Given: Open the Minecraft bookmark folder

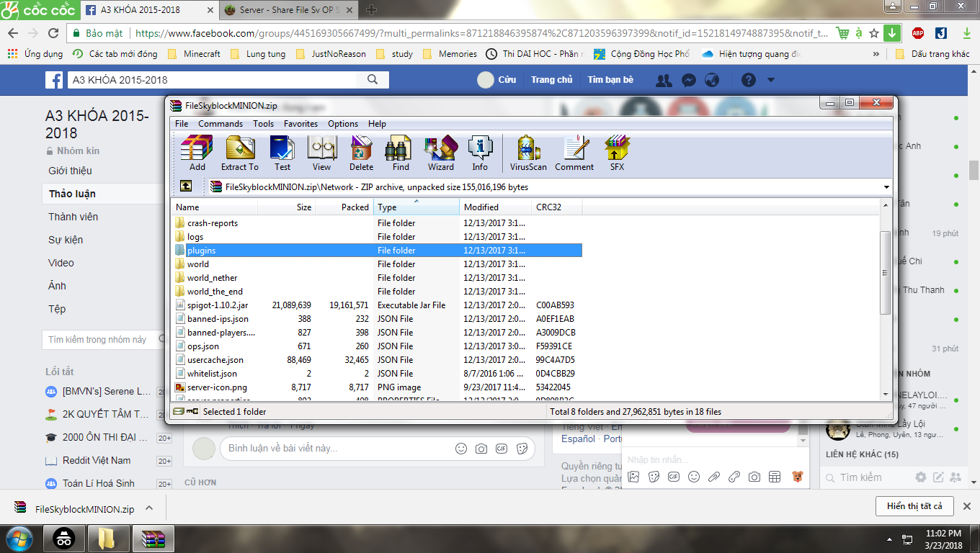Looking at the screenshot, I should 194,54.
